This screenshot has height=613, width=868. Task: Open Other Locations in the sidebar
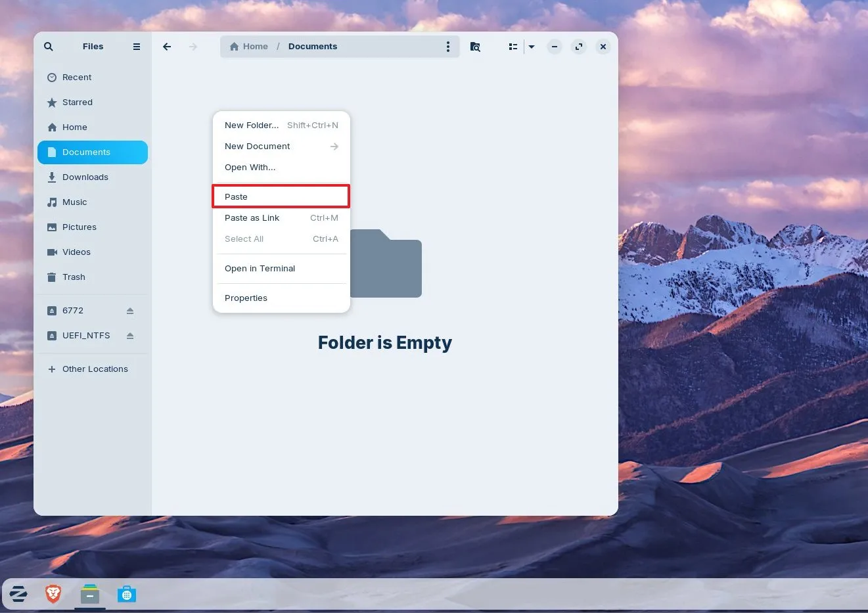95,369
